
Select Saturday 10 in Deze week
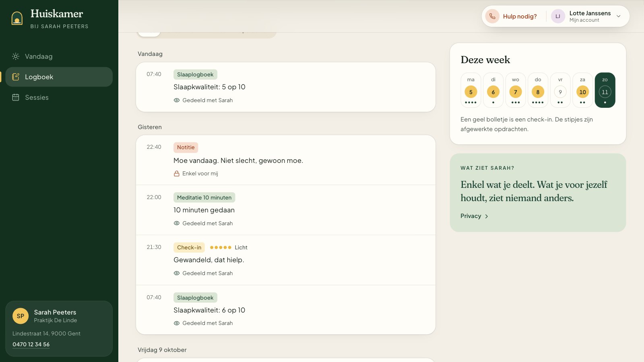pos(582,90)
